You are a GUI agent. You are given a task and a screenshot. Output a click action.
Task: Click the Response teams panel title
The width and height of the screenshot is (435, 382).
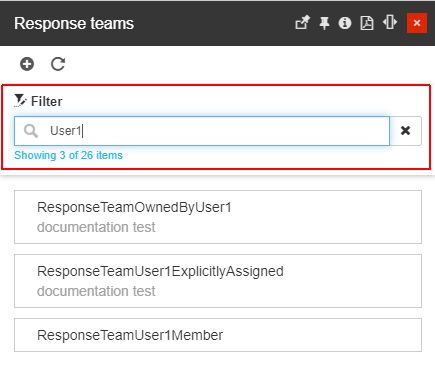pos(74,23)
